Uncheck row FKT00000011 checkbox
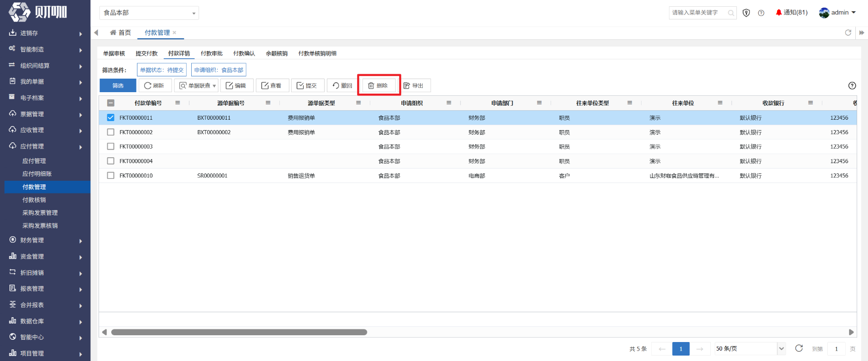The width and height of the screenshot is (868, 361). 111,117
